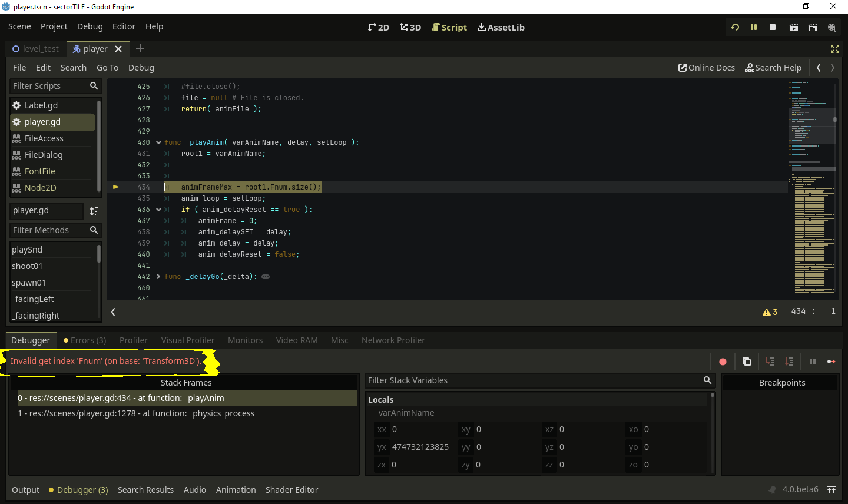Copy the debugger error message
The image size is (848, 504).
[747, 362]
